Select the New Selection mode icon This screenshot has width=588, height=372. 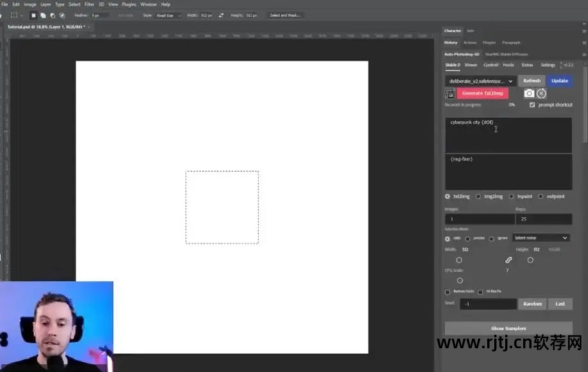33,15
